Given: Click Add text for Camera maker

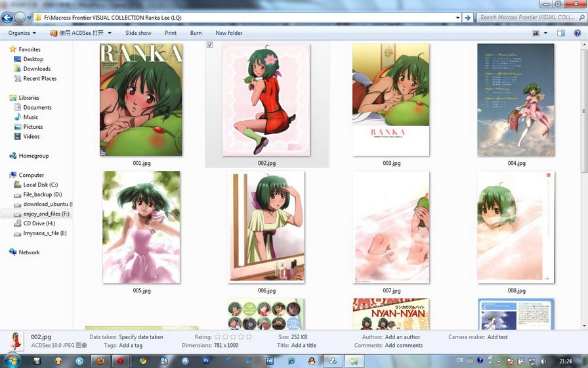Looking at the screenshot, I should tap(497, 337).
